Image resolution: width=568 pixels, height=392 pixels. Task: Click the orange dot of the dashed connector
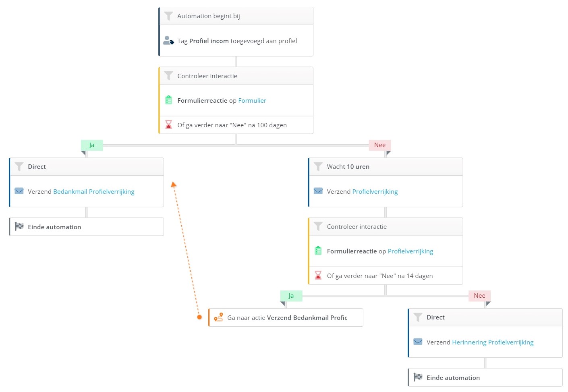click(199, 317)
